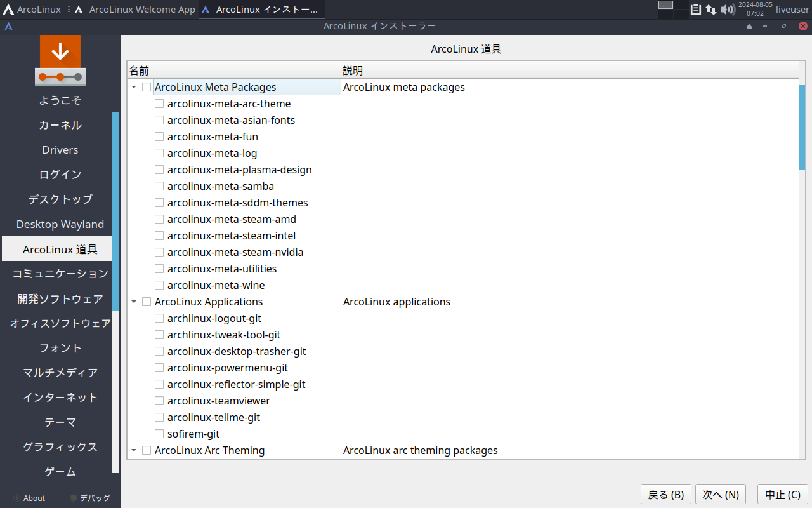Screen dimensions: 812x508
Task: Check archlinux-logout-git package box
Action: point(159,318)
